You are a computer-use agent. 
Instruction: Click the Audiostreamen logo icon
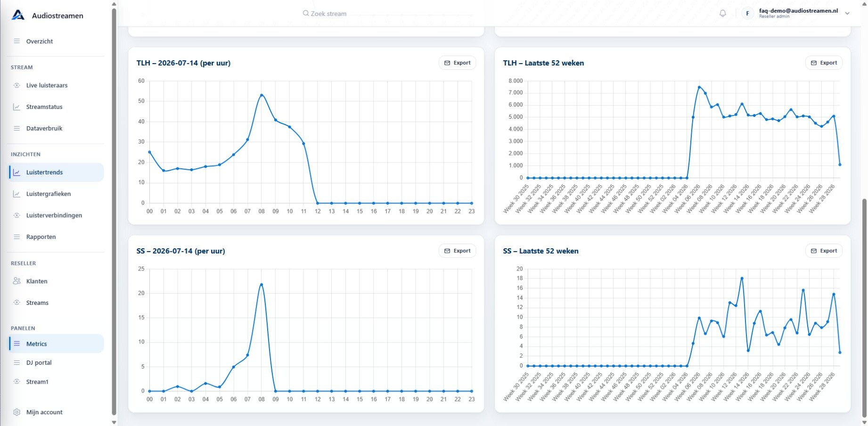[18, 15]
